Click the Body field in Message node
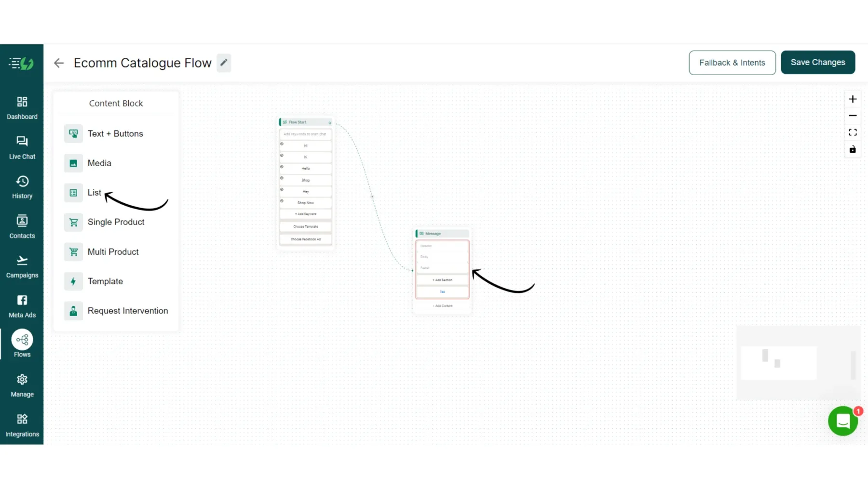Viewport: 868px width, 488px height. point(442,257)
